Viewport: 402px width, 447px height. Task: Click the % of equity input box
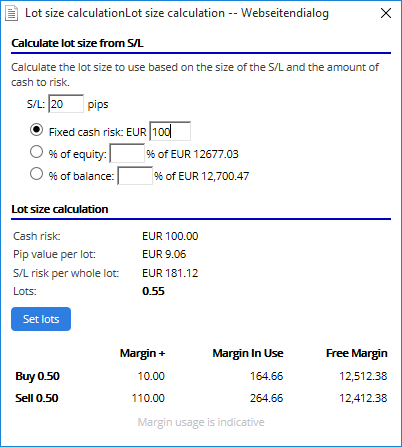[x=127, y=153]
